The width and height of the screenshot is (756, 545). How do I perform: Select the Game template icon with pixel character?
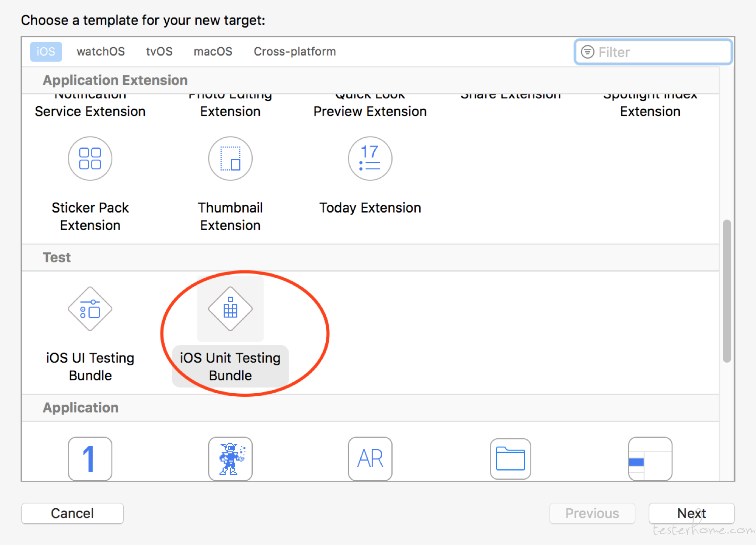(230, 458)
